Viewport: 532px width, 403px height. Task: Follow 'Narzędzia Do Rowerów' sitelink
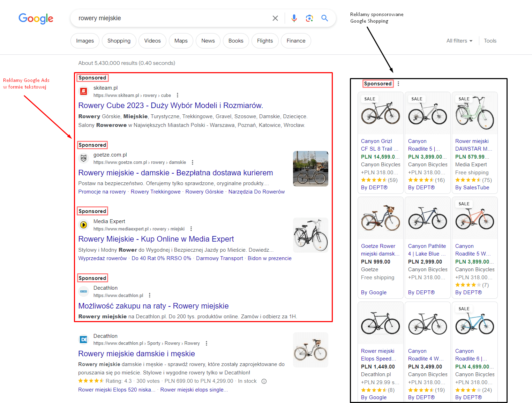256,192
